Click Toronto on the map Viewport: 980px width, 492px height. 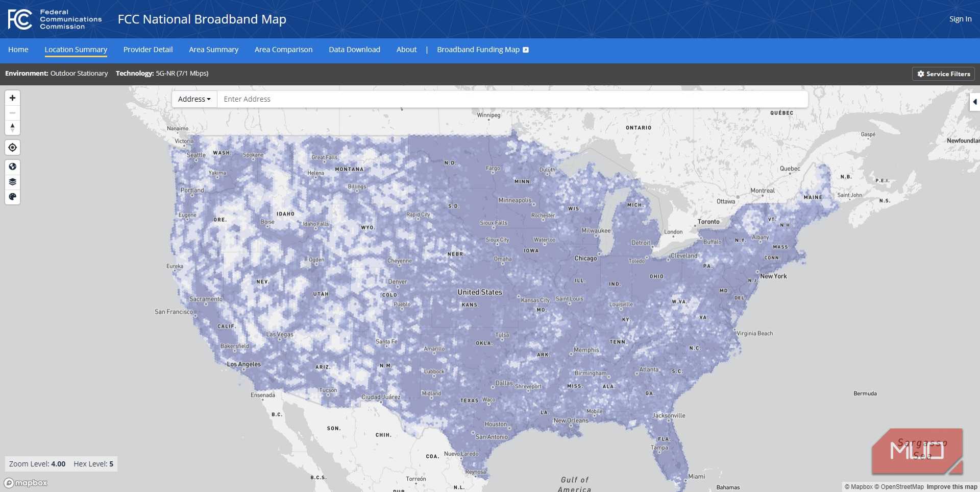point(708,222)
